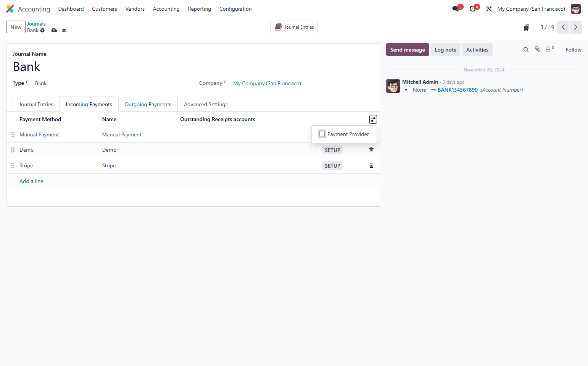Show followers person icon

tap(549, 49)
